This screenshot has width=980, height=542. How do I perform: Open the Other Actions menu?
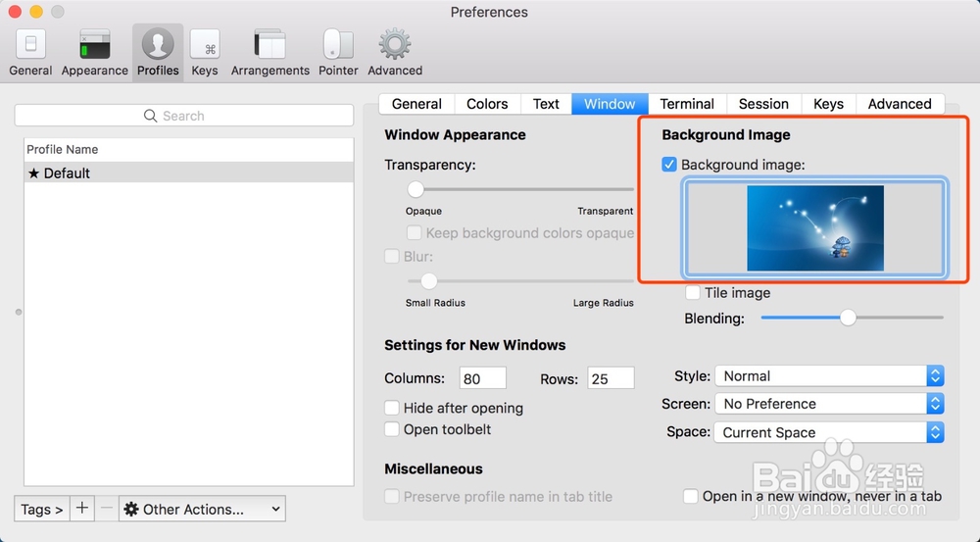pyautogui.click(x=203, y=509)
